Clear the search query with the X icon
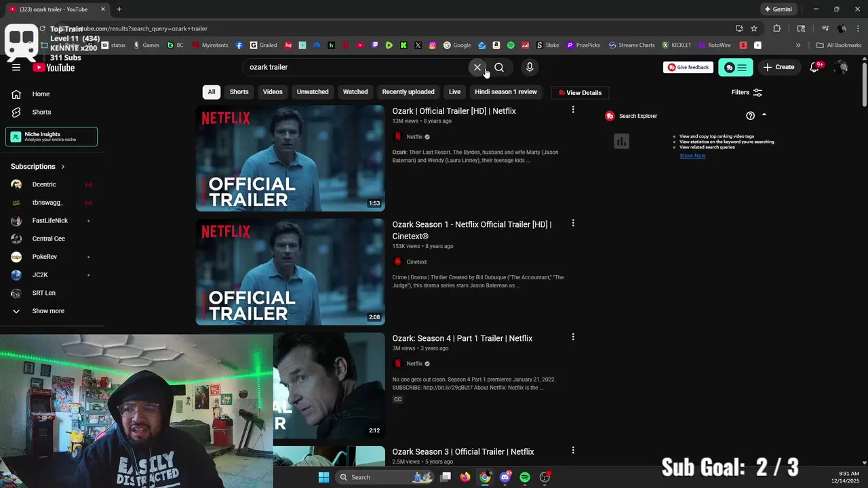 click(x=477, y=67)
